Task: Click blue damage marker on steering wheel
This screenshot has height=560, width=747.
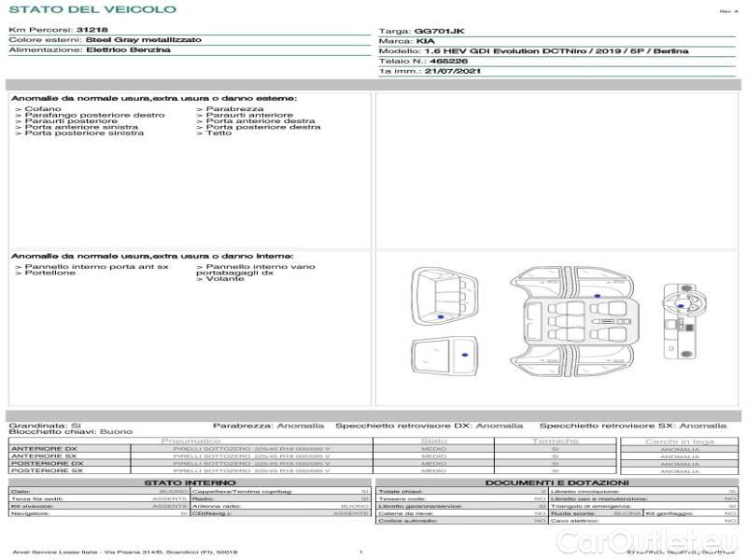Action: coord(681,306)
